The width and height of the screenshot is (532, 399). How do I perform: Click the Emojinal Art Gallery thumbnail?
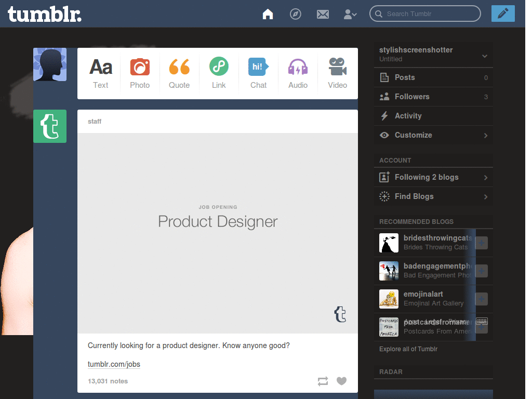tap(389, 299)
